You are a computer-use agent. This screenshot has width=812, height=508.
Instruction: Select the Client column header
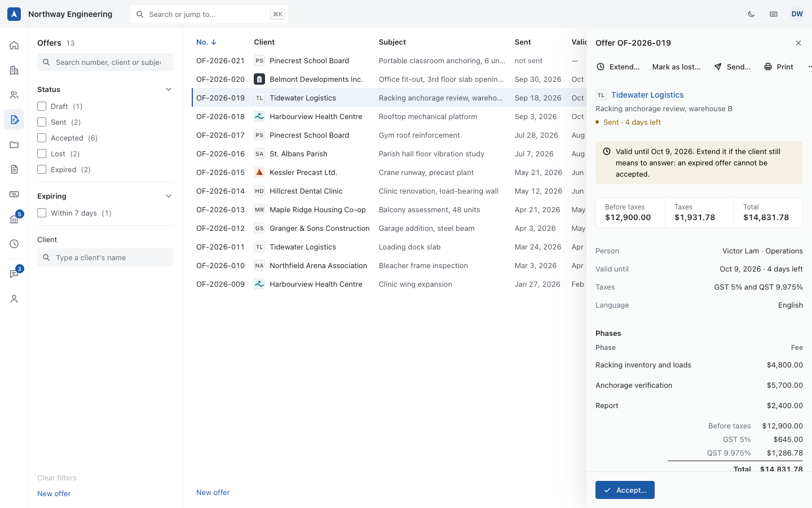coord(264,42)
